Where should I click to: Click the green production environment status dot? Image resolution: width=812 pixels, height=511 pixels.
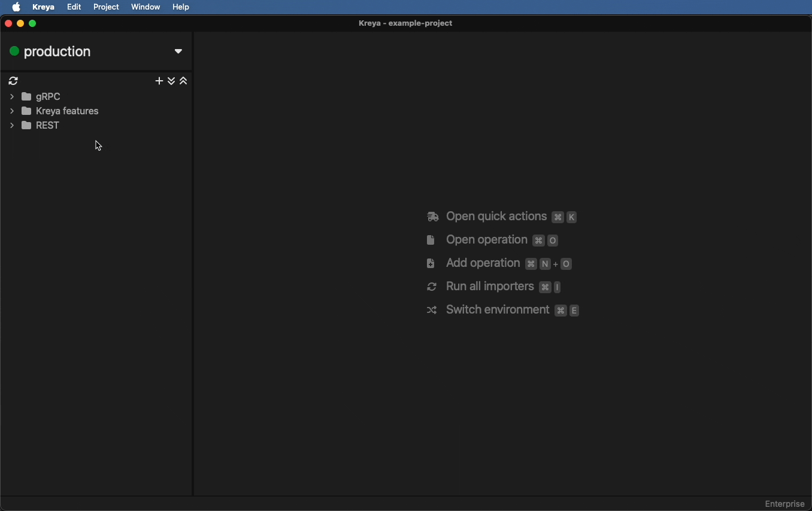pos(14,52)
